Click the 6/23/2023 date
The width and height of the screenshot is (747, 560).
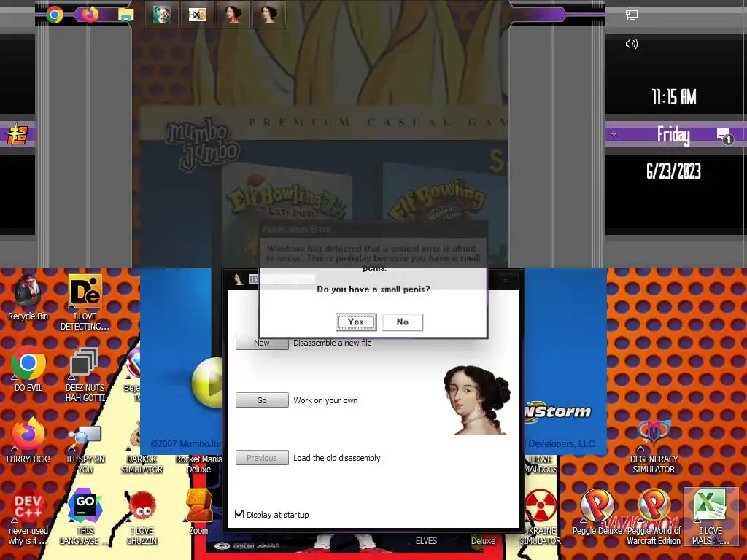pyautogui.click(x=673, y=171)
